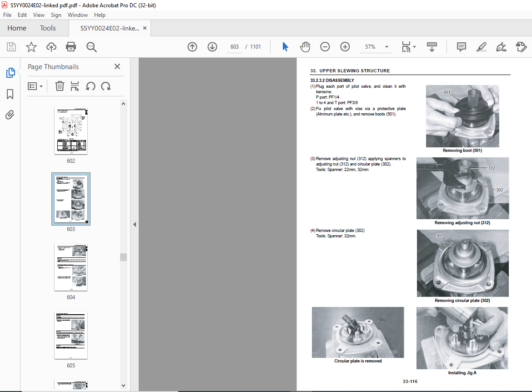Activate the Selection arrow tool
The width and height of the screenshot is (532, 392).
(x=285, y=47)
